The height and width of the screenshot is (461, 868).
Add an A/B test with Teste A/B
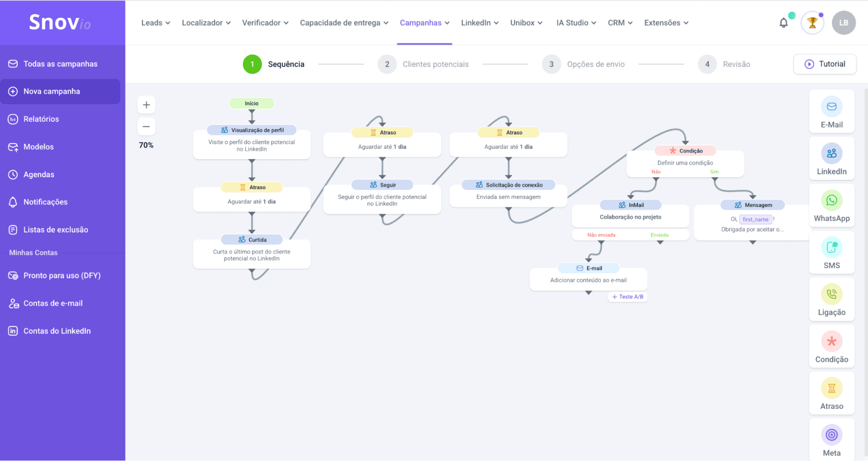[x=627, y=297]
